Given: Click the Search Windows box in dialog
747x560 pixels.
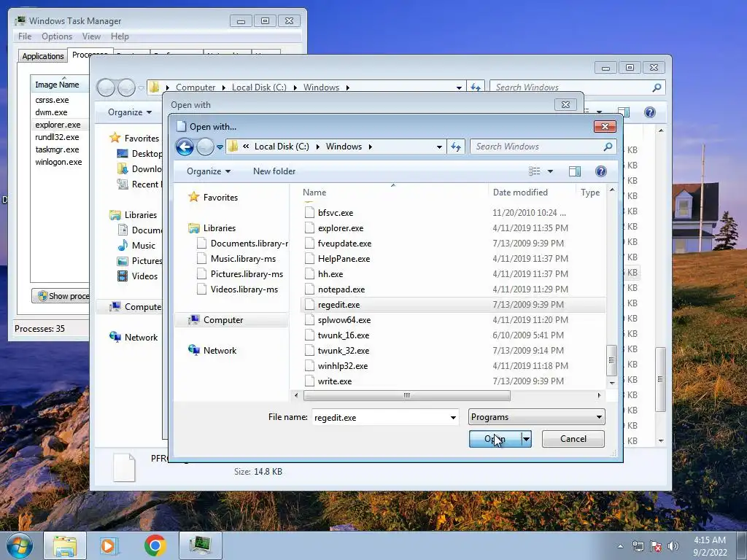Looking at the screenshot, I should [x=543, y=147].
